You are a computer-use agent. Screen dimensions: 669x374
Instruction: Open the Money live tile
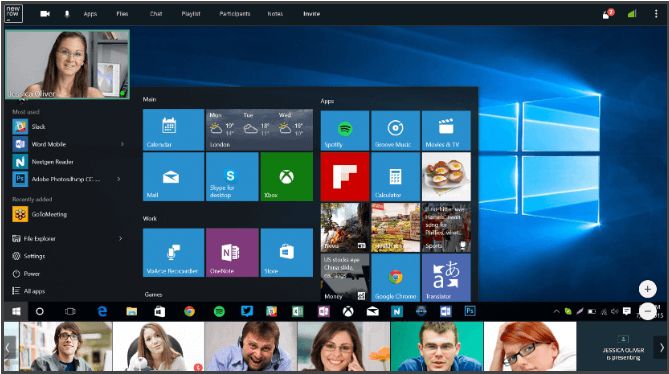click(x=345, y=278)
